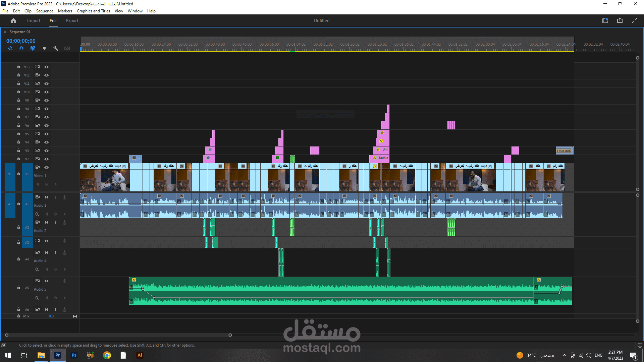Hide track V5 with its eye icon
Screen dimensions: 644x362
click(x=47, y=134)
